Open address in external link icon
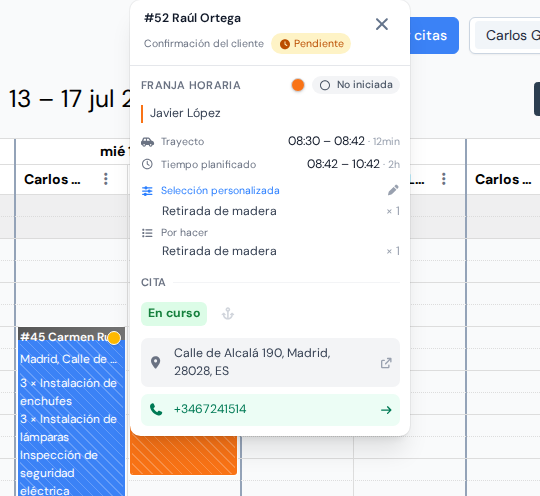Image resolution: width=540 pixels, height=496 pixels. point(386,363)
